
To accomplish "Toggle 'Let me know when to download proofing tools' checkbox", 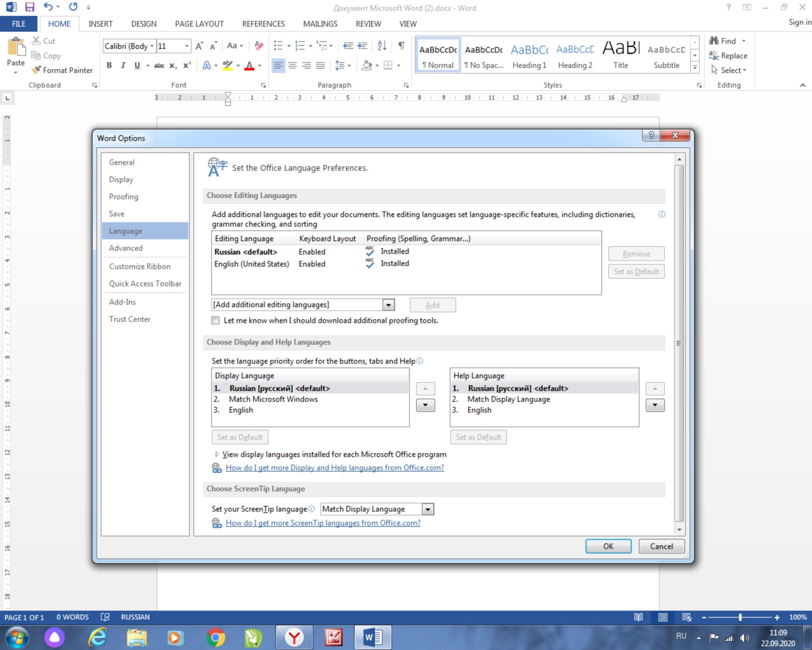I will (215, 320).
